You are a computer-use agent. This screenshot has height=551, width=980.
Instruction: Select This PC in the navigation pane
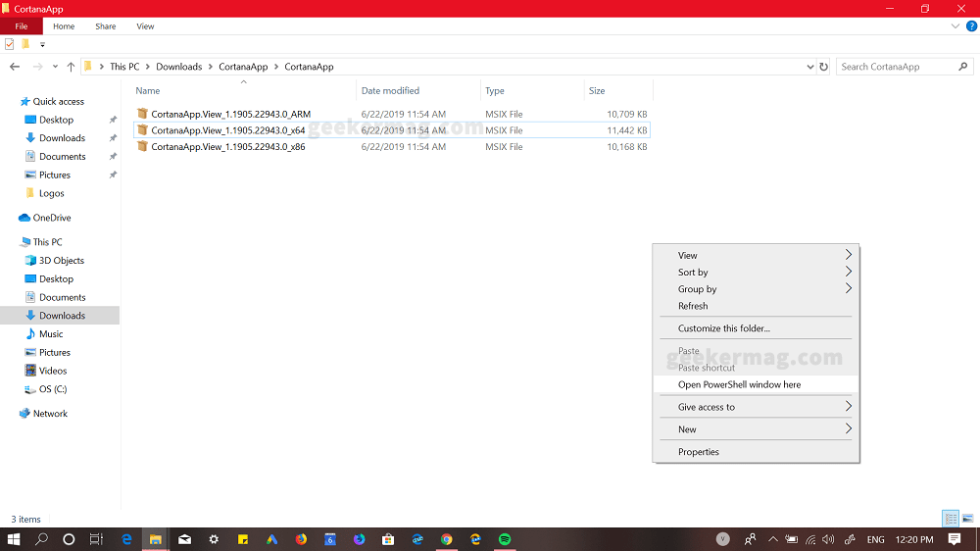tap(47, 242)
